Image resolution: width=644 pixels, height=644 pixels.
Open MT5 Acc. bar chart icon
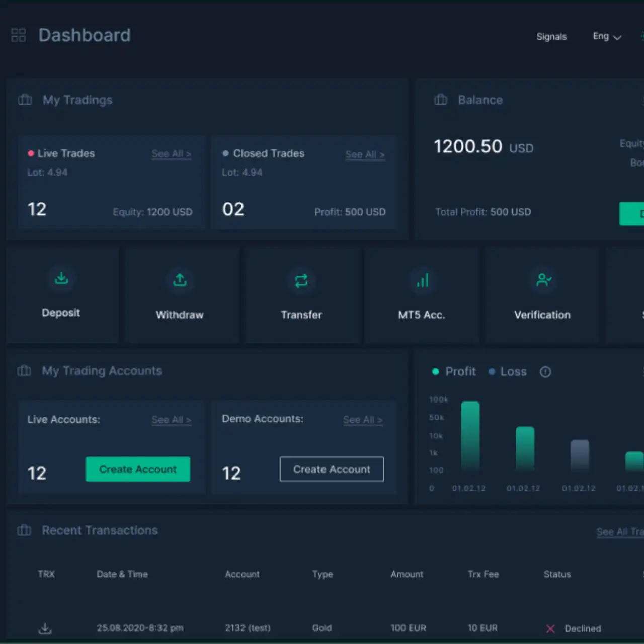pos(422,280)
